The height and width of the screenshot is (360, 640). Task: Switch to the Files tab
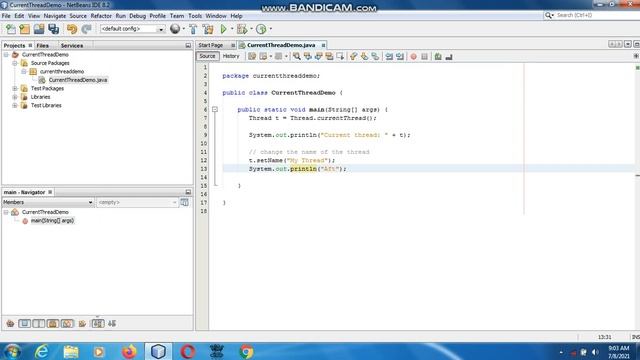[42, 46]
